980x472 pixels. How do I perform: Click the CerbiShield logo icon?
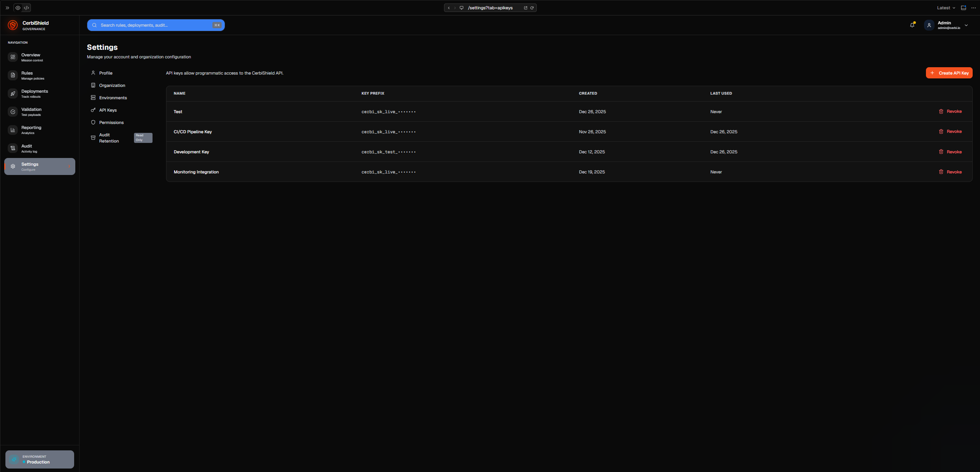(13, 25)
